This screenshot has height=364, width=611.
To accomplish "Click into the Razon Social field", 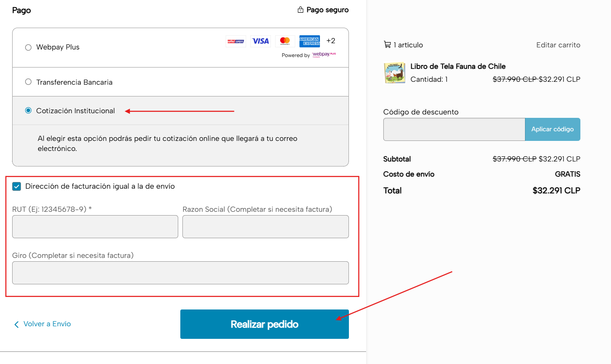I will tap(265, 226).
